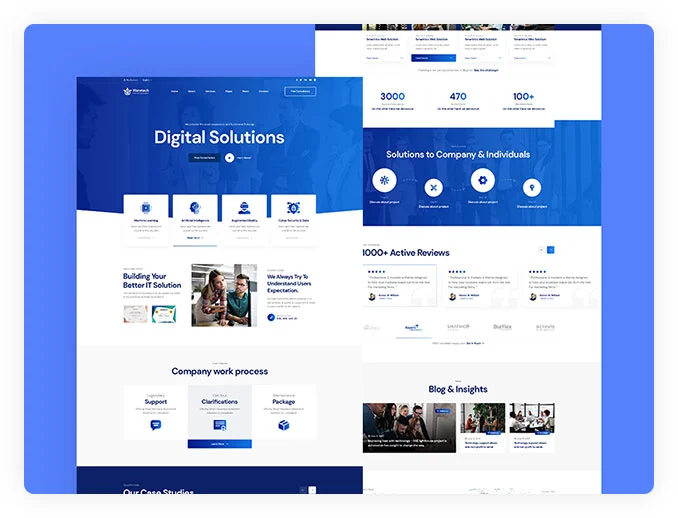Click the Support chat bubble icon
This screenshot has height=518, width=678.
156,425
